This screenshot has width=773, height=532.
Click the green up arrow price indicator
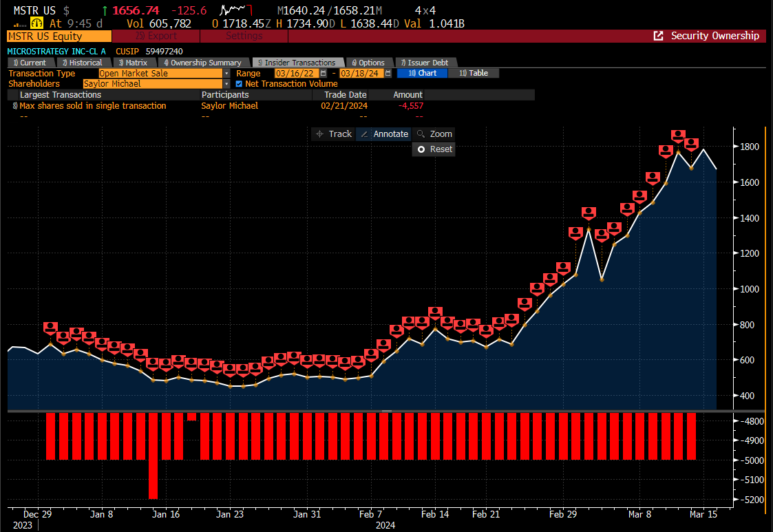click(x=105, y=10)
